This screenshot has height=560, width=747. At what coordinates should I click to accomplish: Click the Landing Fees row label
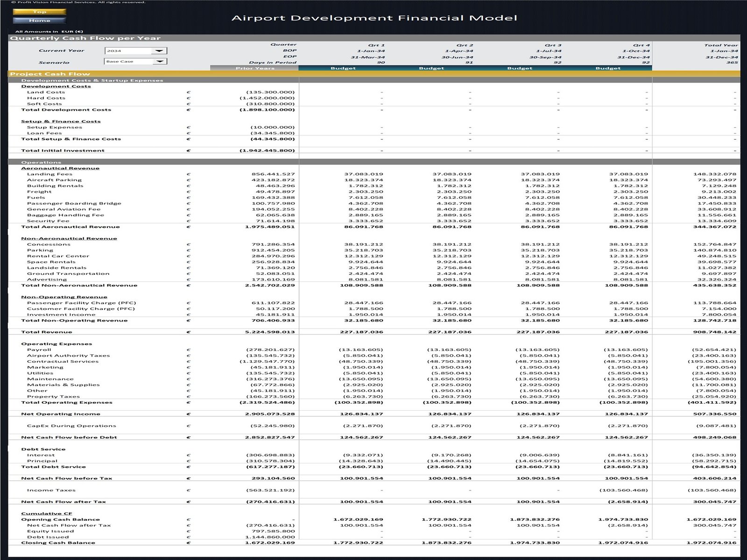(x=49, y=174)
